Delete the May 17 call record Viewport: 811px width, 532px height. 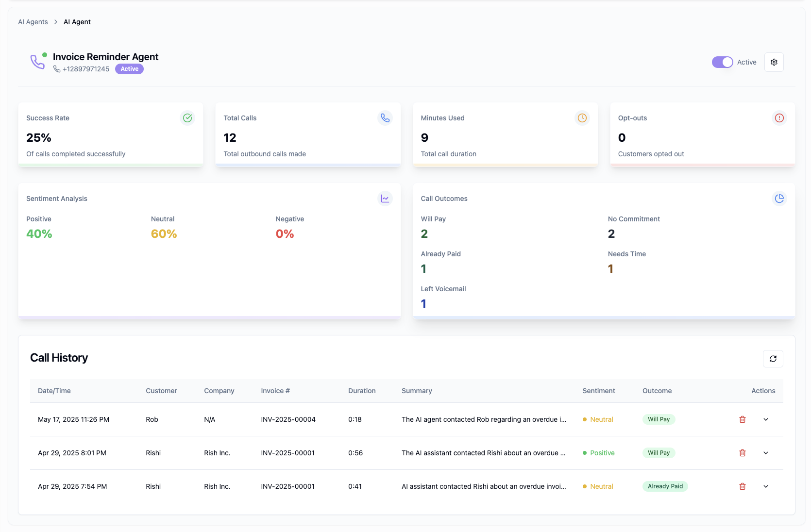tap(742, 419)
